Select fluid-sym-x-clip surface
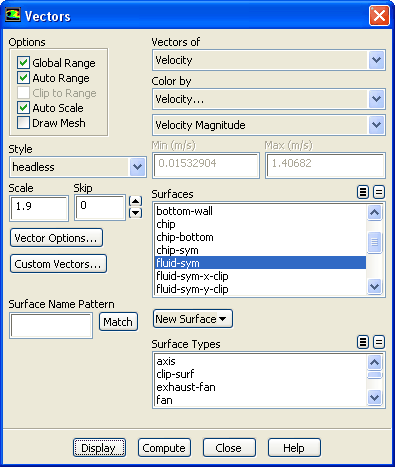This screenshot has height=467, width=395. pyautogui.click(x=260, y=276)
